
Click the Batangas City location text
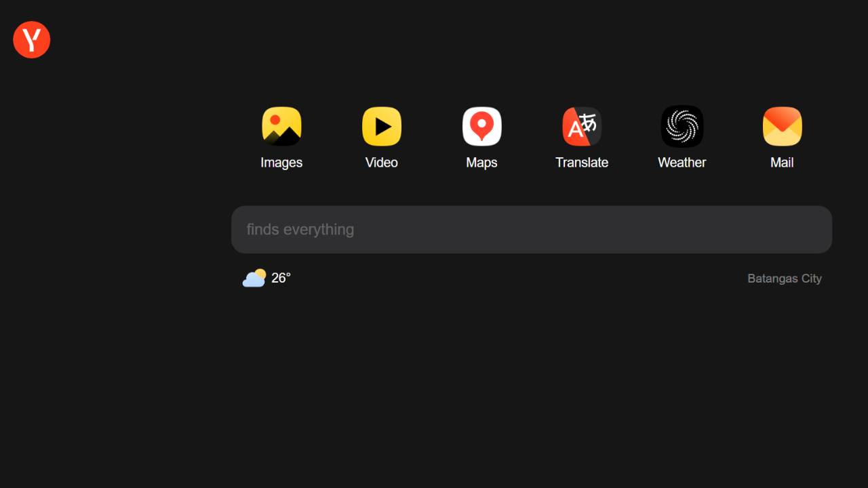coord(785,279)
